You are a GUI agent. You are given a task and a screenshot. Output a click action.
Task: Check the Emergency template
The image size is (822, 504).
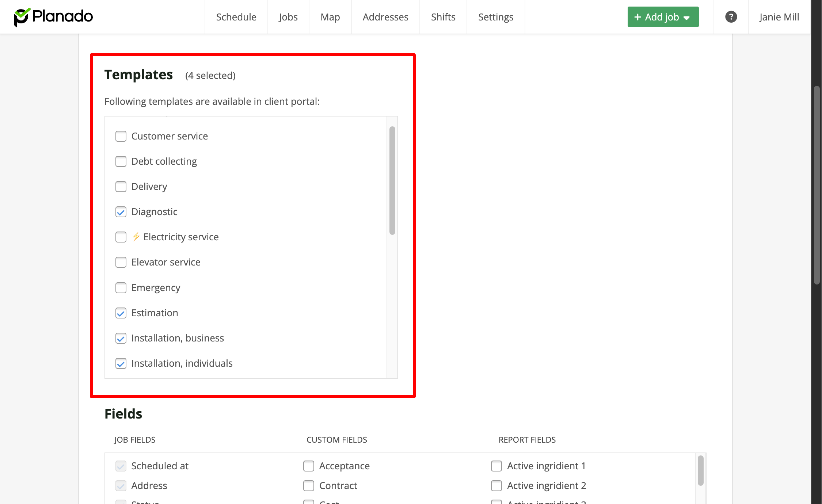(121, 288)
